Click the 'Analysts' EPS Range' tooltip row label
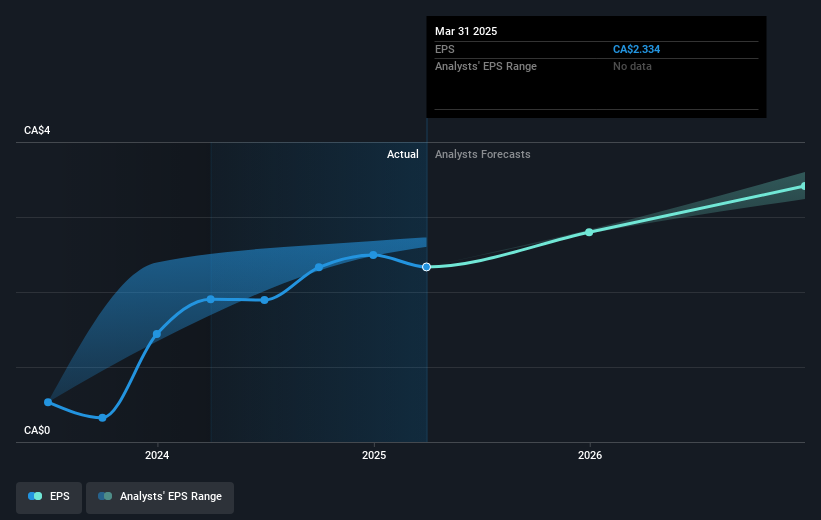Viewport: 821px width, 520px height. click(485, 67)
